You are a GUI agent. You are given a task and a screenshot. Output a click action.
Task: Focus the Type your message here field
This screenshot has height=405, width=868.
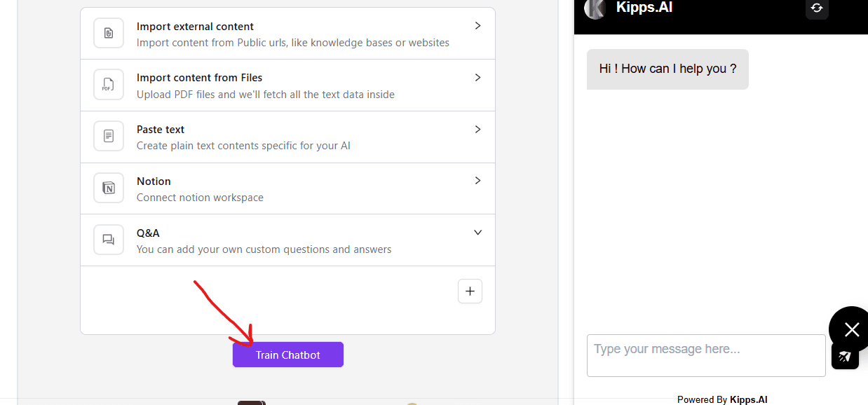point(705,355)
